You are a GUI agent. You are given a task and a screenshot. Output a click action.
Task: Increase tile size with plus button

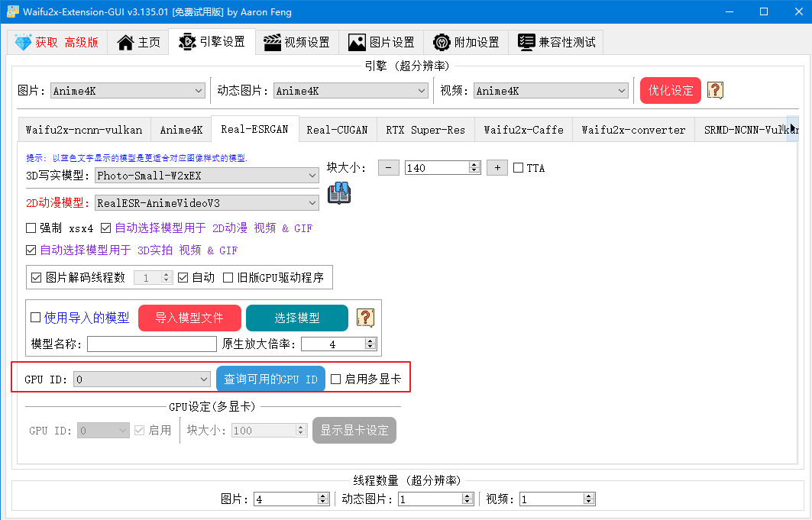pos(497,168)
